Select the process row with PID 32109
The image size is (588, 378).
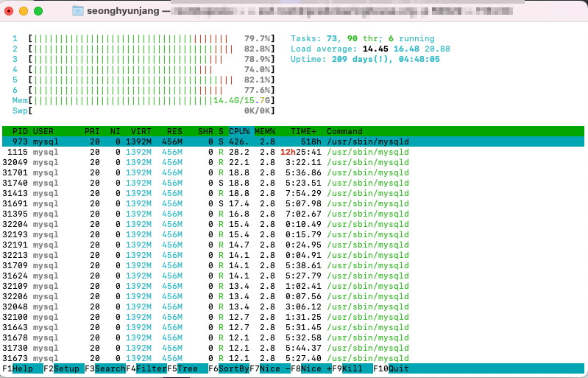293,286
